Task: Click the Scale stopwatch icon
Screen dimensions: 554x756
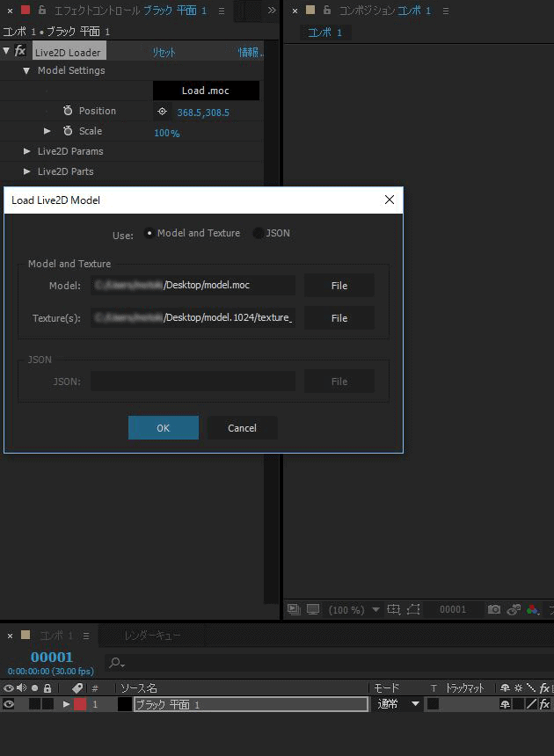Action: point(68,131)
